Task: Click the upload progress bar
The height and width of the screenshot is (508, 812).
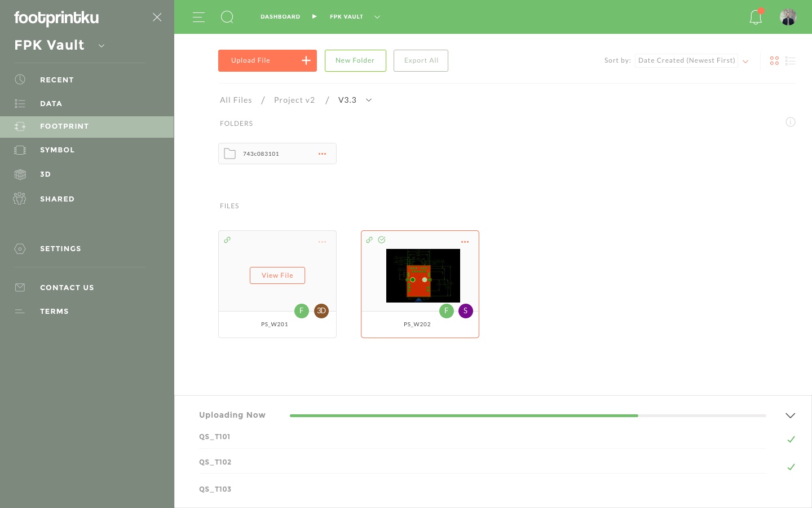Action: click(x=528, y=415)
